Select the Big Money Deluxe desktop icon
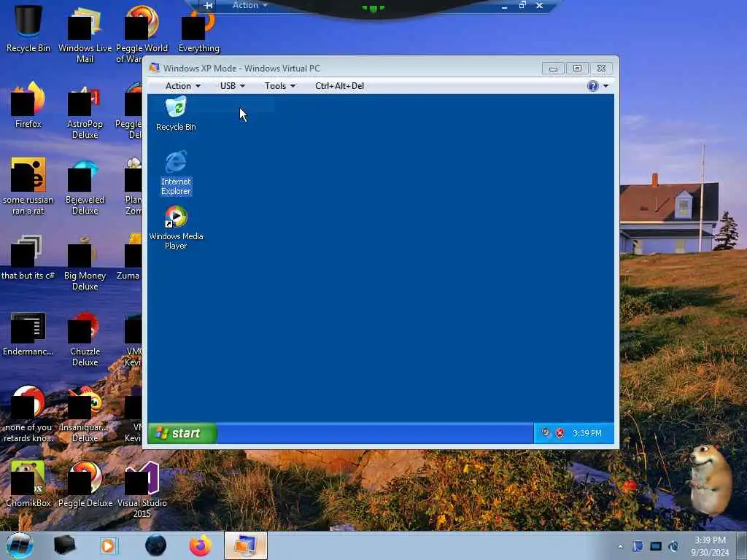The height and width of the screenshot is (560, 747). [85, 262]
